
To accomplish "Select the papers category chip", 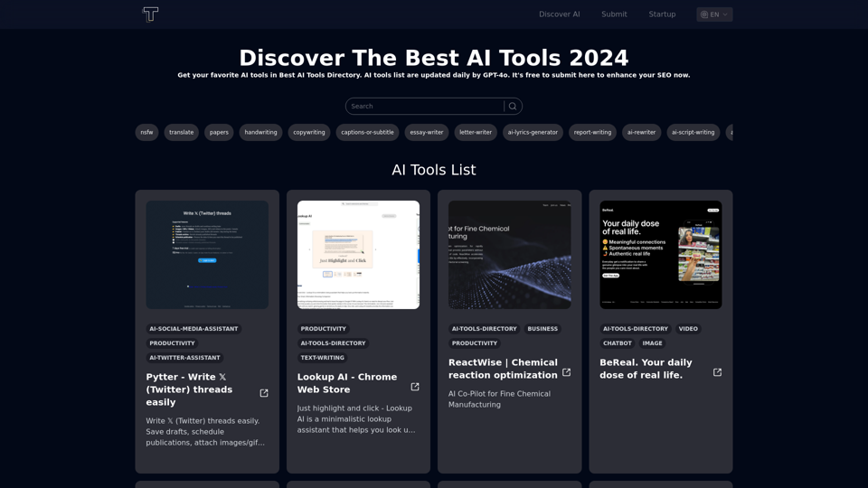I will tap(219, 132).
